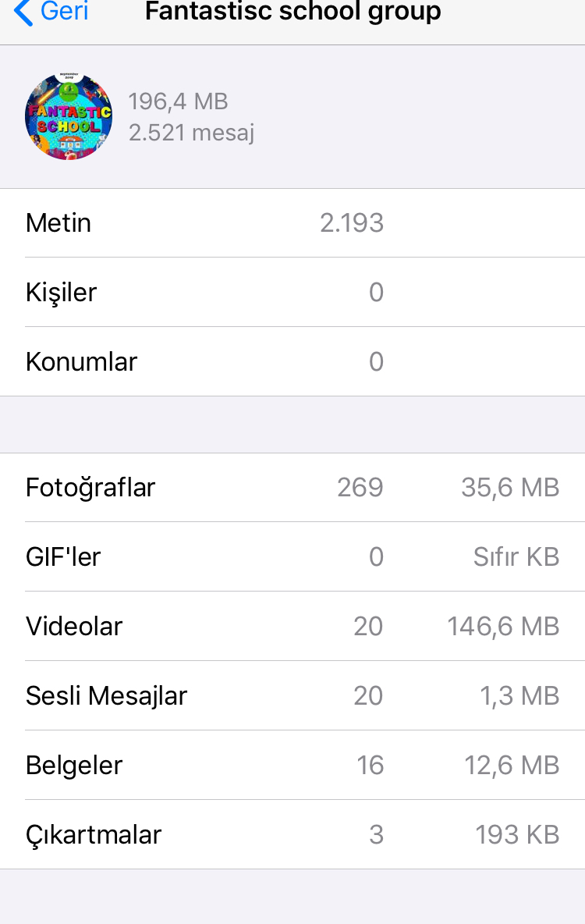Tap the 12,6 MB documents size

coord(512,766)
